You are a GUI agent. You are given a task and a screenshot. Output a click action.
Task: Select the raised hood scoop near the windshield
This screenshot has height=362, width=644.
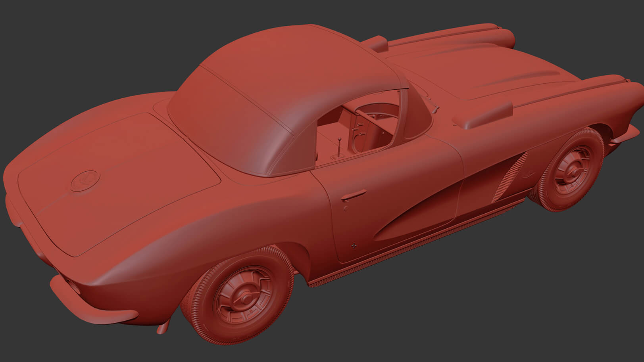click(x=482, y=114)
